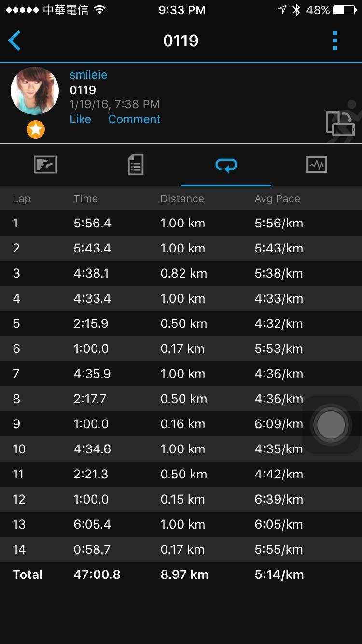The width and height of the screenshot is (362, 644).
Task: Open the activity details list tab
Action: click(x=136, y=165)
